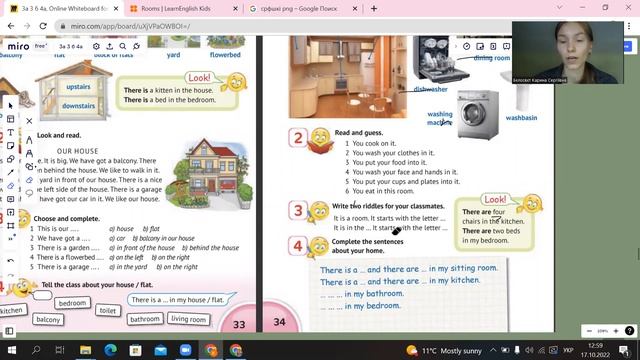Open the presentation mode icon in top bar

(x=507, y=46)
